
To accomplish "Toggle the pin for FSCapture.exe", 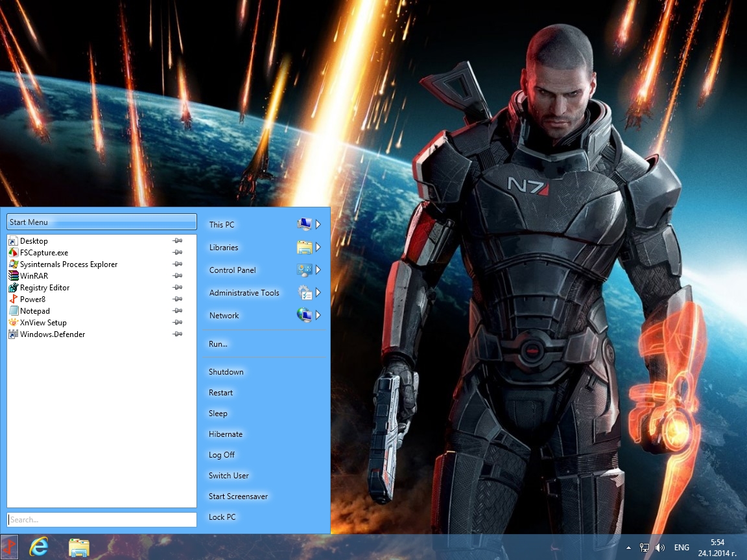I will click(x=178, y=252).
